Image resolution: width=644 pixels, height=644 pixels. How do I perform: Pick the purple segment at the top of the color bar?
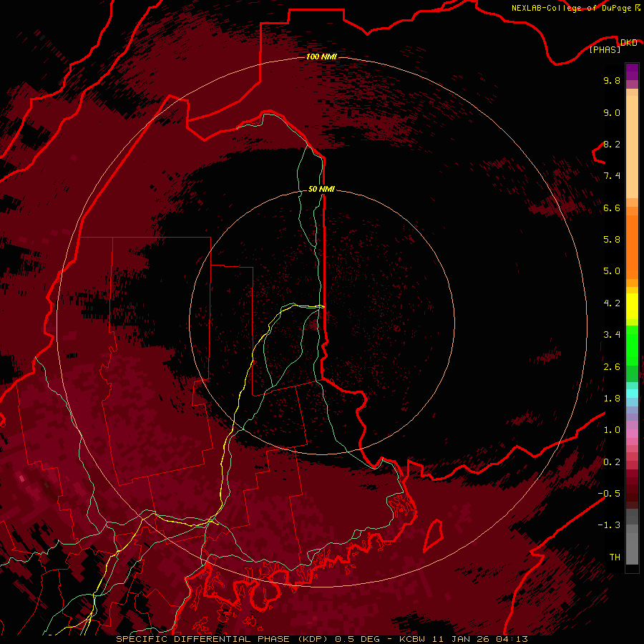tap(632, 72)
